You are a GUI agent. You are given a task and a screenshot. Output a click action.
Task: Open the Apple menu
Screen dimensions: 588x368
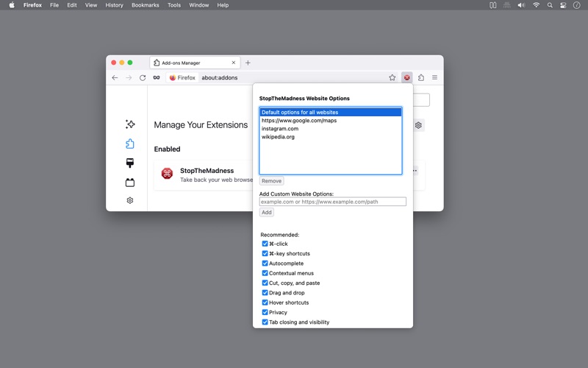12,5
